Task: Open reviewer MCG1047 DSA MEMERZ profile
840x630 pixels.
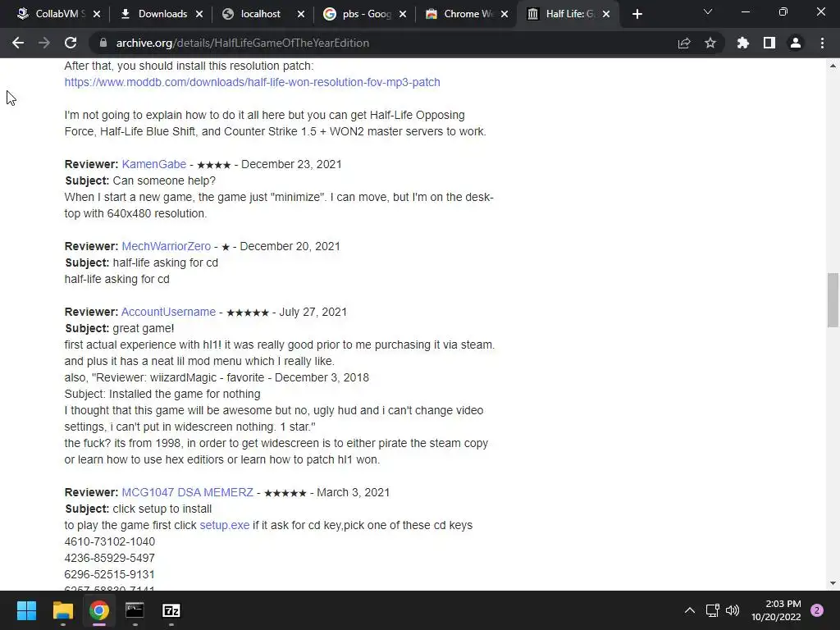Action: [188, 492]
